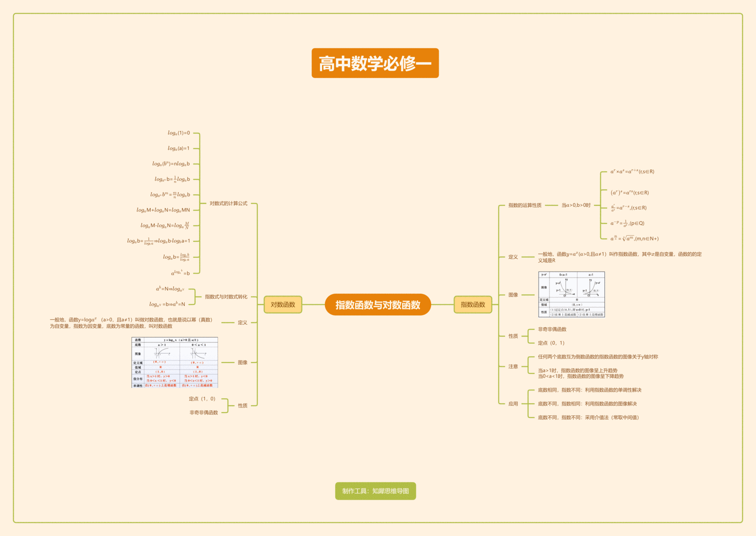Select the 性质 node of the 对数函数 branch
This screenshot has width=756, height=536.
pyautogui.click(x=242, y=406)
